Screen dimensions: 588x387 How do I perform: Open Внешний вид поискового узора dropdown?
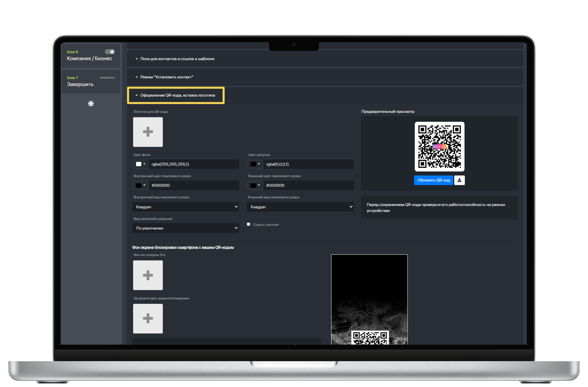[300, 207]
